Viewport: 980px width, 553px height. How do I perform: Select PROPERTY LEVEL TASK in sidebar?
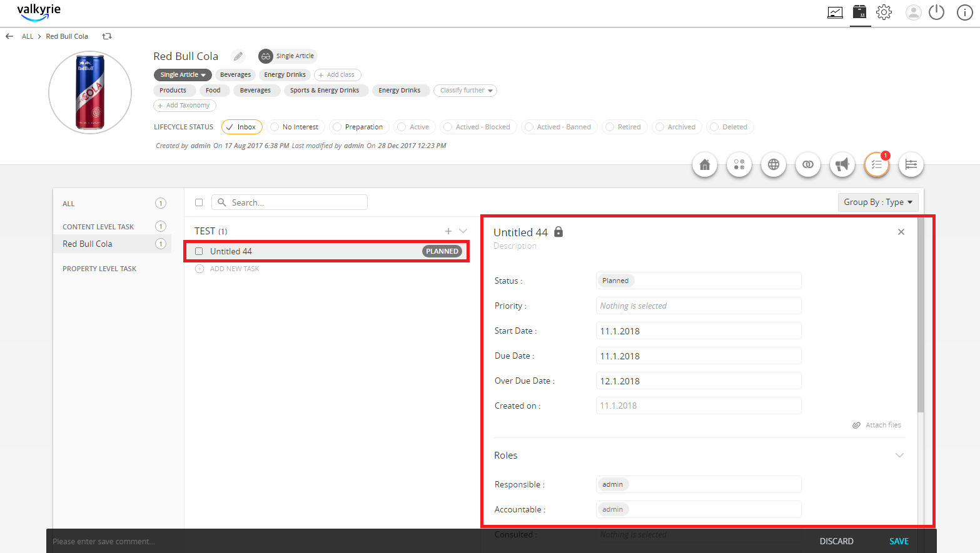(99, 269)
